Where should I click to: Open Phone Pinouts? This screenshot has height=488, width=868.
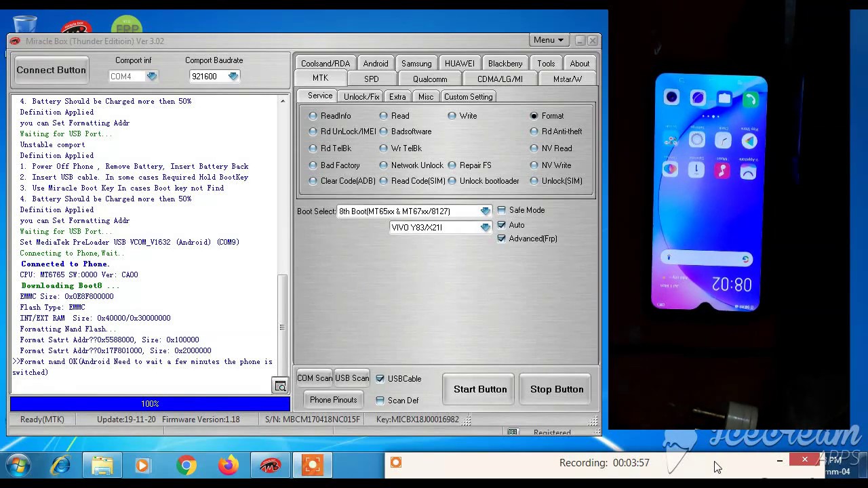pos(333,400)
